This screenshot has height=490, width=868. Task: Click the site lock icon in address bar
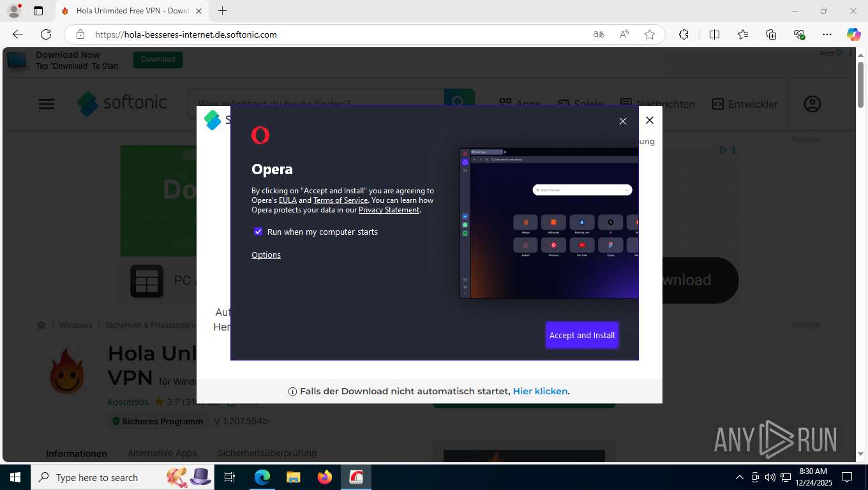pos(80,34)
